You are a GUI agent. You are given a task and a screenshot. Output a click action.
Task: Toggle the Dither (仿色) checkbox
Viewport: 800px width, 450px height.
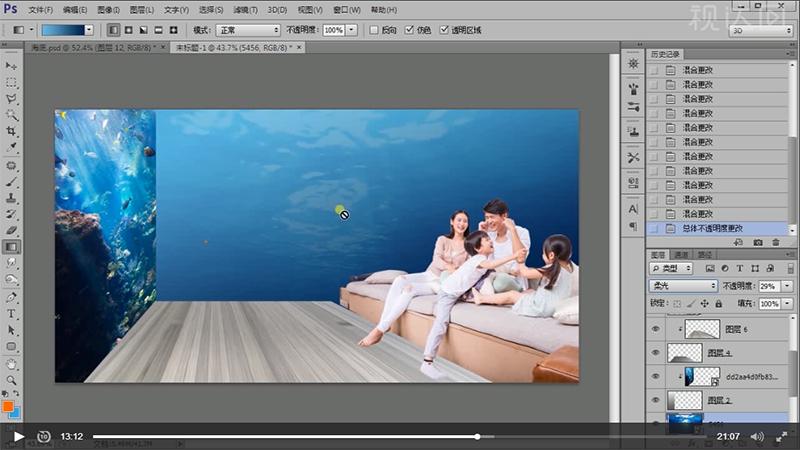[409, 30]
